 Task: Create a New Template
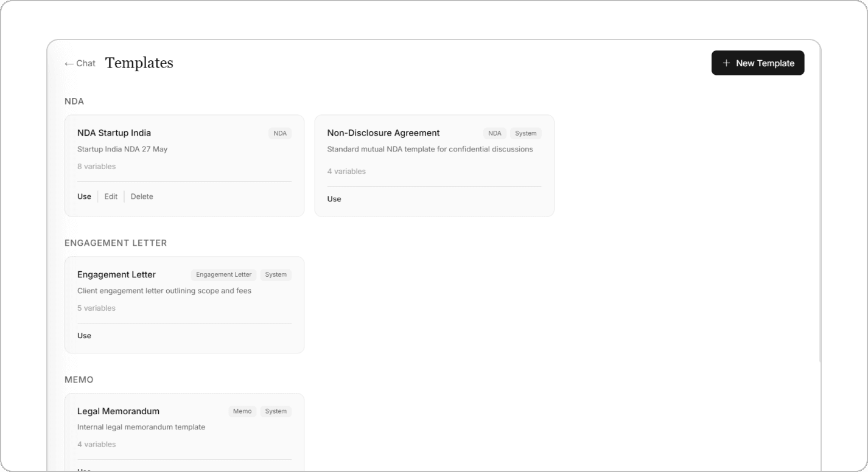click(x=758, y=63)
